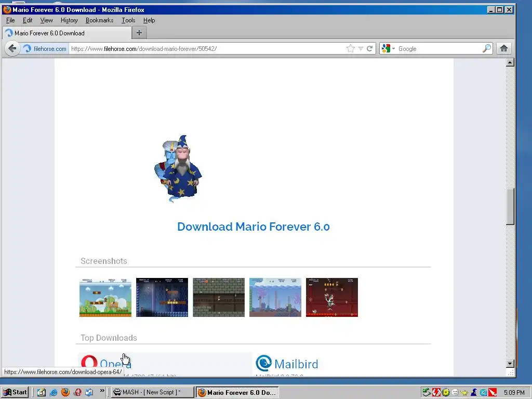Viewport: 532px width, 399px height.
Task: Open the red boss level thumbnail
Action: coord(332,297)
